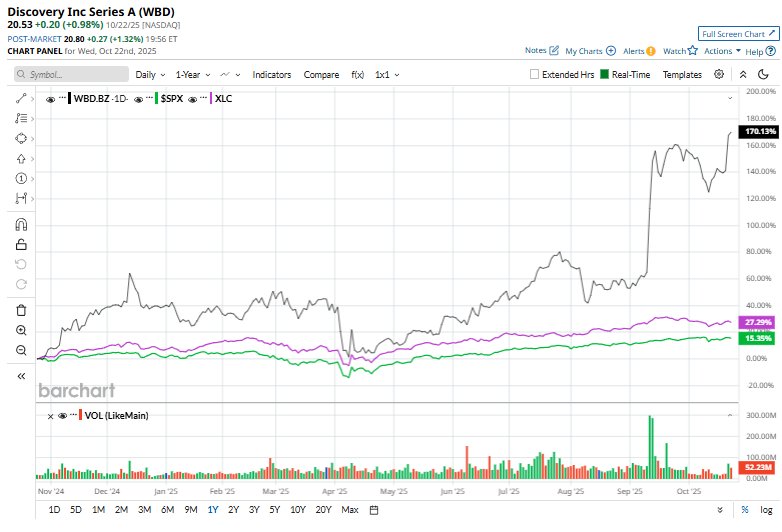This screenshot has width=782, height=532.
Task: Expand more options double chevron at bottom
Action: click(720, 510)
